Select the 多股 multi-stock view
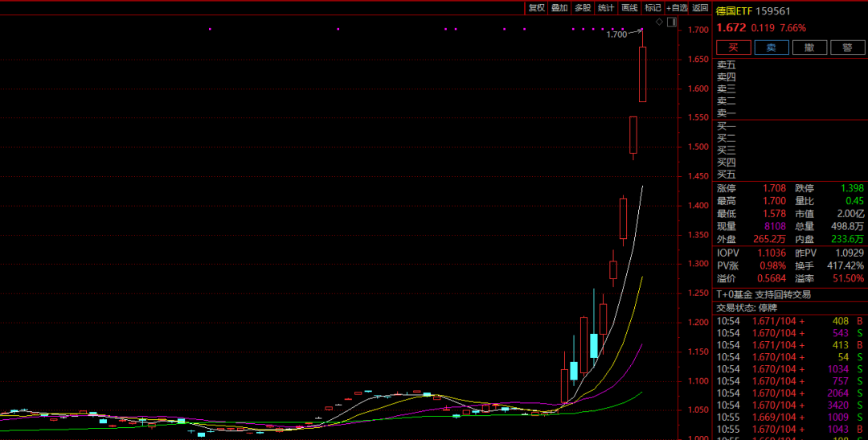 pos(583,8)
